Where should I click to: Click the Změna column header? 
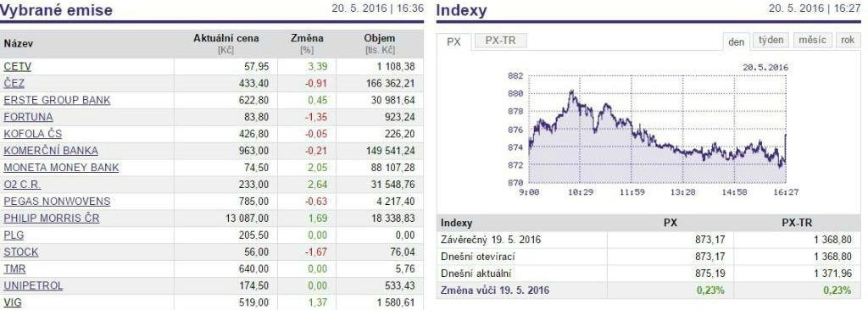[x=307, y=39]
